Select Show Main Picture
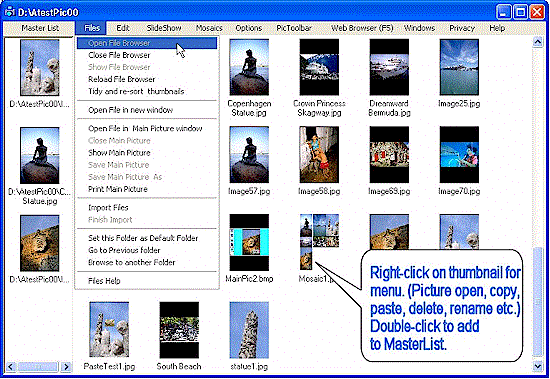Image resolution: width=550 pixels, height=379 pixels. tap(147, 153)
